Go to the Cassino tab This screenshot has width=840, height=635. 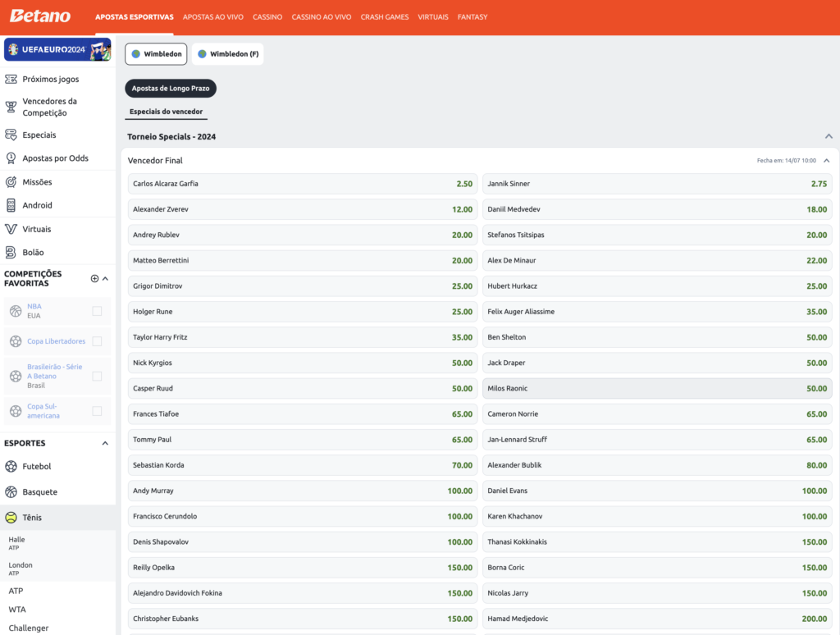(267, 17)
